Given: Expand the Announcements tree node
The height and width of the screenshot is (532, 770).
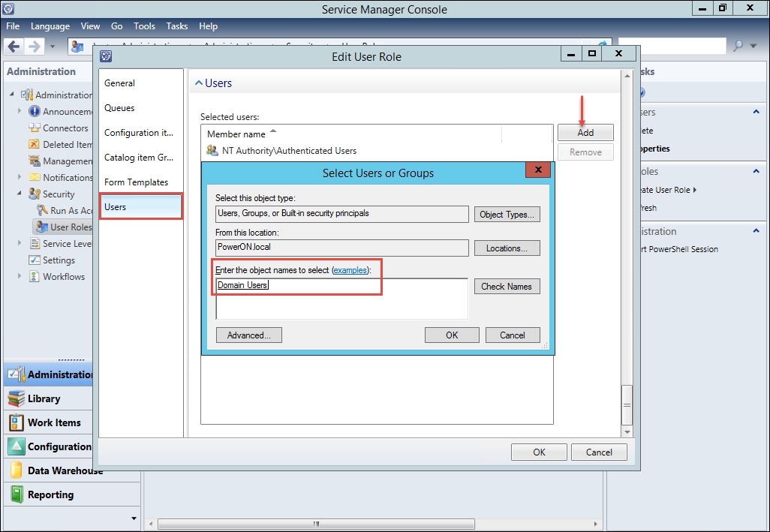Looking at the screenshot, I should click(x=20, y=111).
